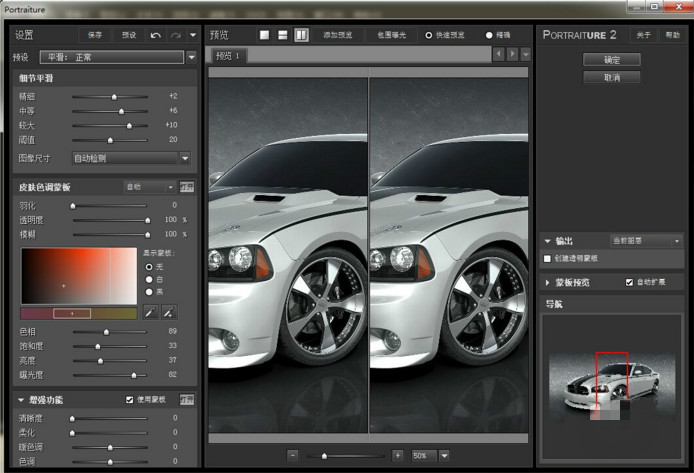Click the 阈值 slider handle

click(110, 140)
